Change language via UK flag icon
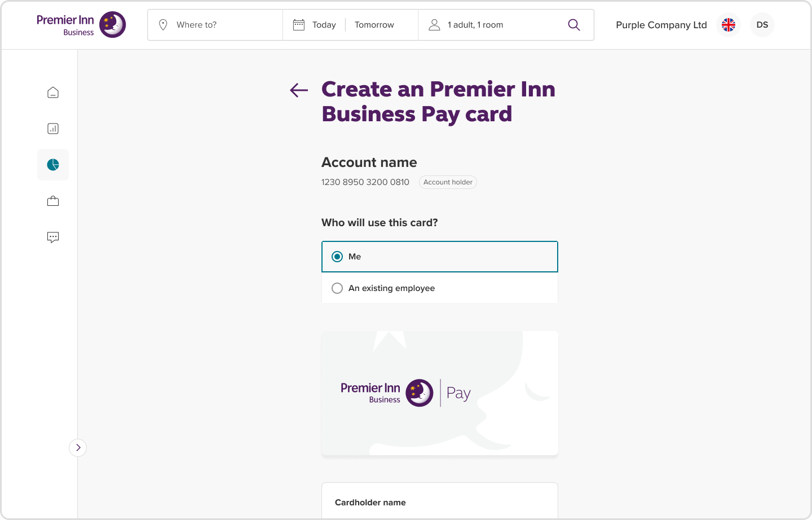 (x=729, y=25)
